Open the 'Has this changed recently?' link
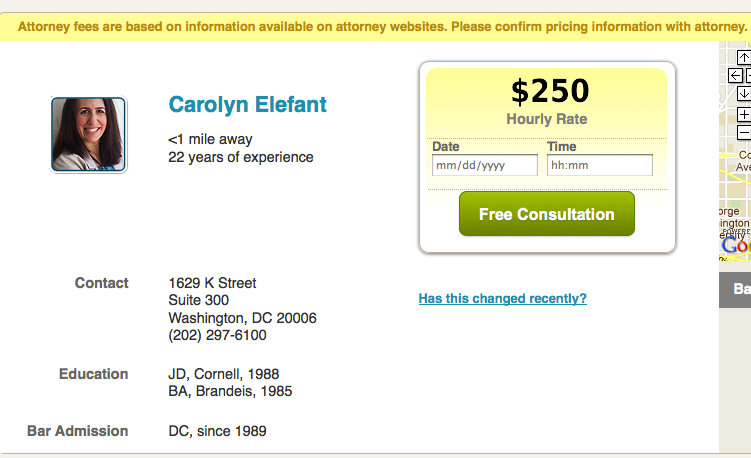 (x=502, y=298)
